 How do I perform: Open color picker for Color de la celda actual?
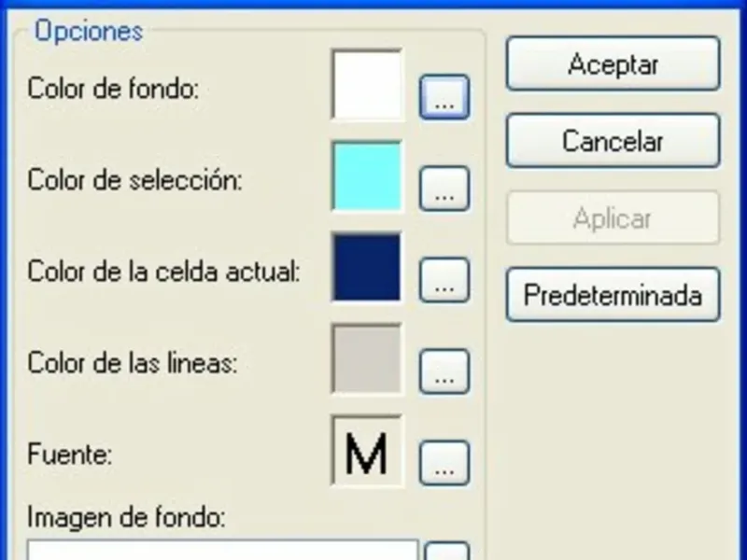444,281
